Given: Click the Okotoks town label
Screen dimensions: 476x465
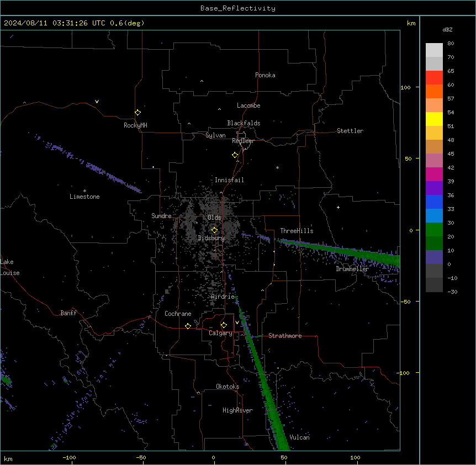Looking at the screenshot, I should click(x=228, y=387).
